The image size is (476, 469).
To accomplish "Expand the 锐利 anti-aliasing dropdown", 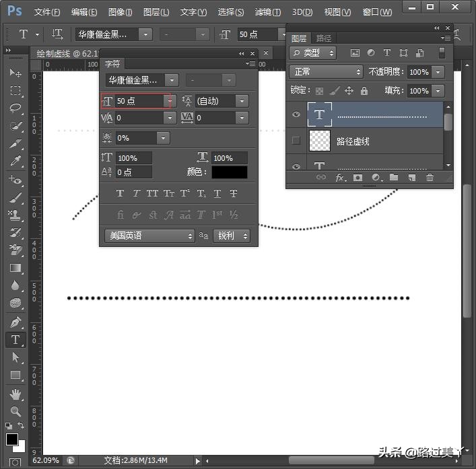I will point(232,236).
